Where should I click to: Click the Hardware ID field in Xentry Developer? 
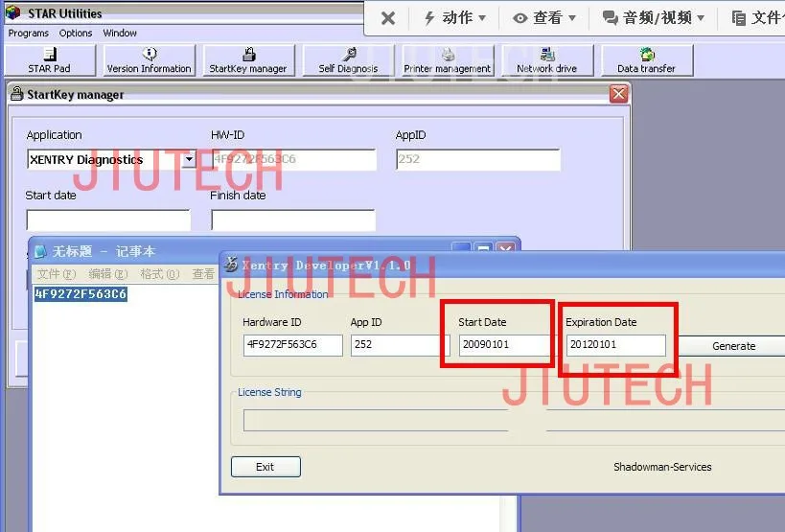293,345
